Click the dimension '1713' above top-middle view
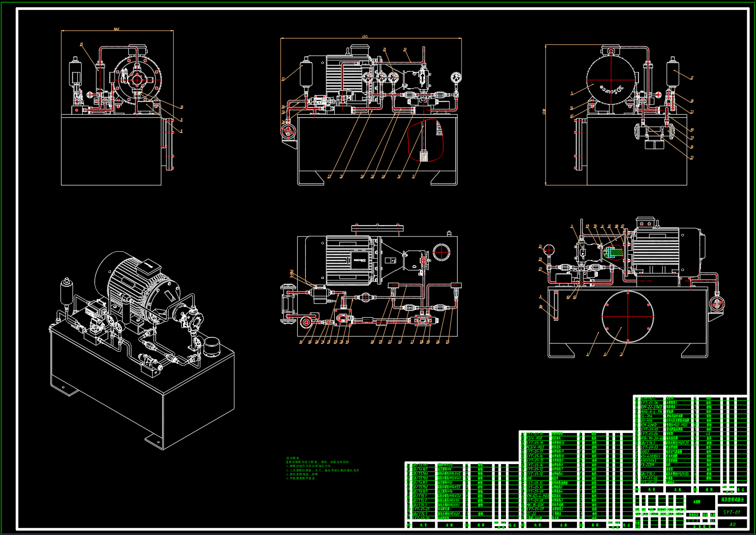Viewport: 756px width, 535px height. (x=365, y=36)
